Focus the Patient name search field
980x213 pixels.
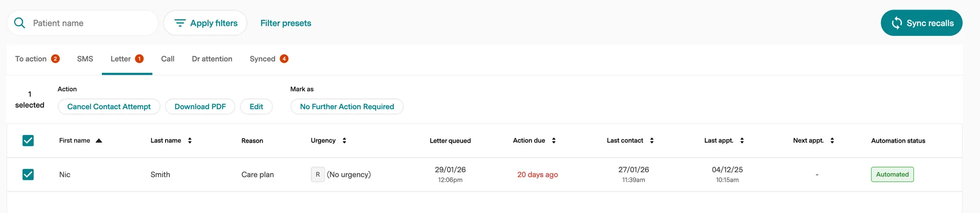[x=91, y=23]
